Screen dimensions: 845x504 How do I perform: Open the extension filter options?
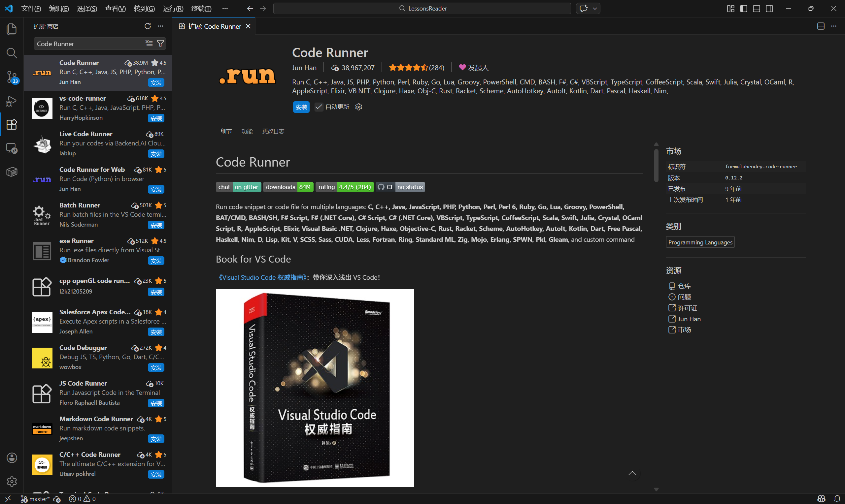(x=160, y=44)
